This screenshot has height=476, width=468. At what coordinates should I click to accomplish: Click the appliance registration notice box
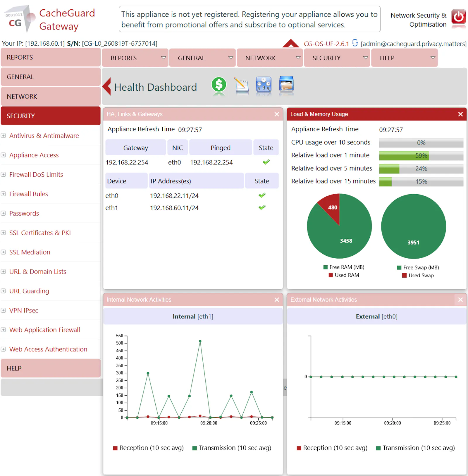250,19
